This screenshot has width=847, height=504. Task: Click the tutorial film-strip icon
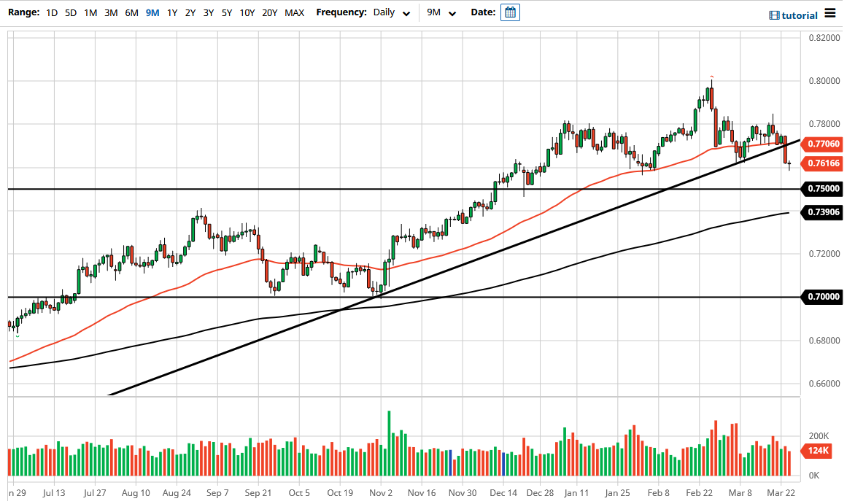pos(776,15)
